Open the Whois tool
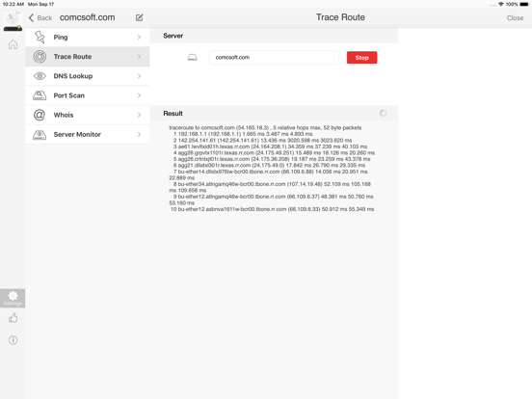Viewport: 532px width, 399px height. (x=88, y=115)
